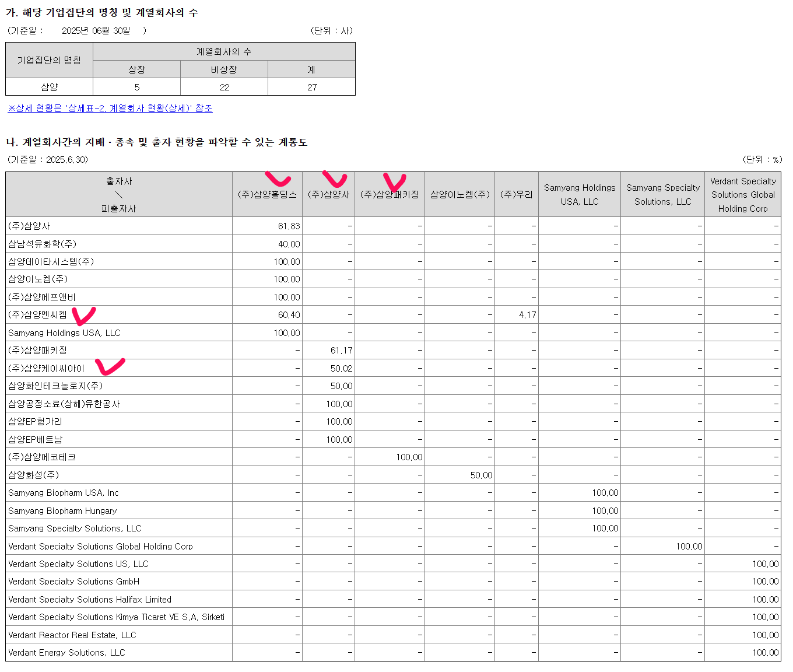Select the 삼양데이타시스템(주) row label
This screenshot has height=672, width=793.
51,261
